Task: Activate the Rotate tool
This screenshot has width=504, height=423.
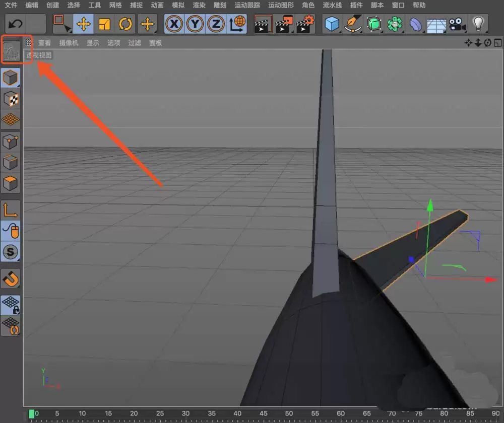Action: [x=125, y=24]
